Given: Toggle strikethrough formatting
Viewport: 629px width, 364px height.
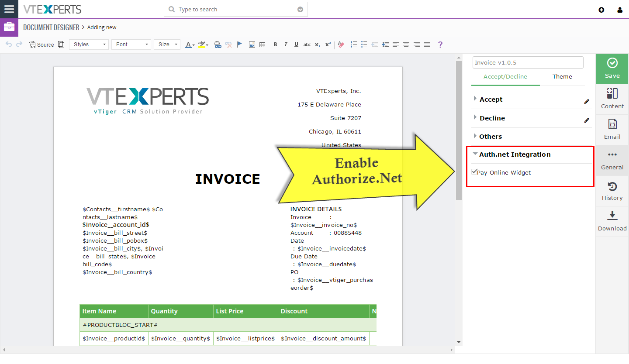Looking at the screenshot, I should pos(307,45).
